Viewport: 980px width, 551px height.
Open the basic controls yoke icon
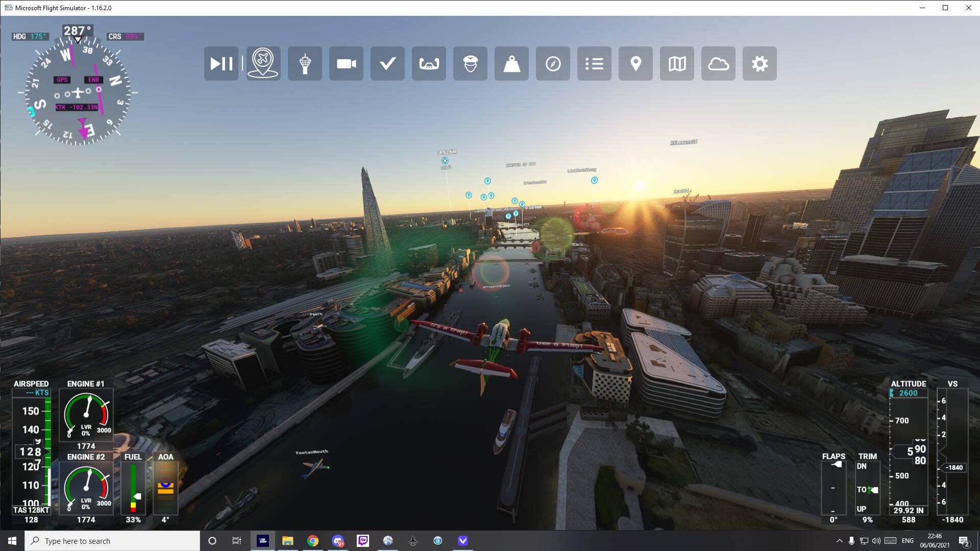click(429, 64)
